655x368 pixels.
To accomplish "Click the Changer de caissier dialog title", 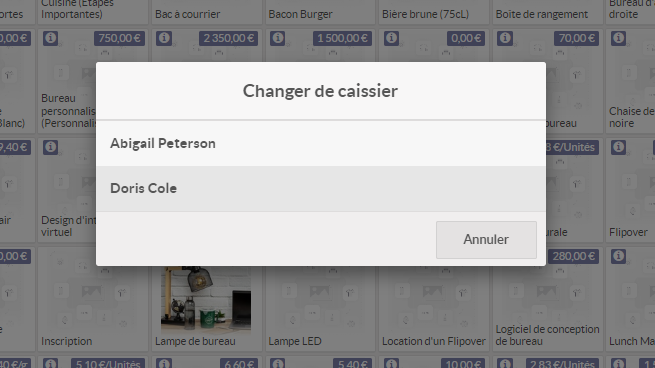I will (x=320, y=91).
